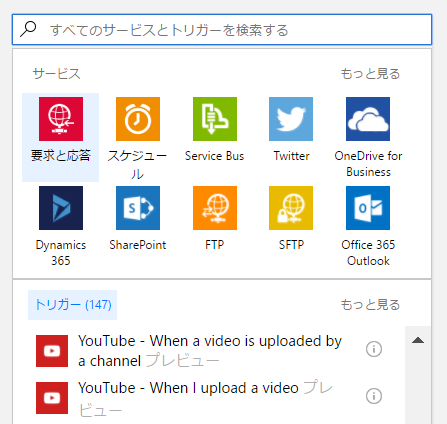The width and height of the screenshot is (447, 424).
Task: Show info for 'uploaded by a channel' trigger
Action: [x=374, y=349]
